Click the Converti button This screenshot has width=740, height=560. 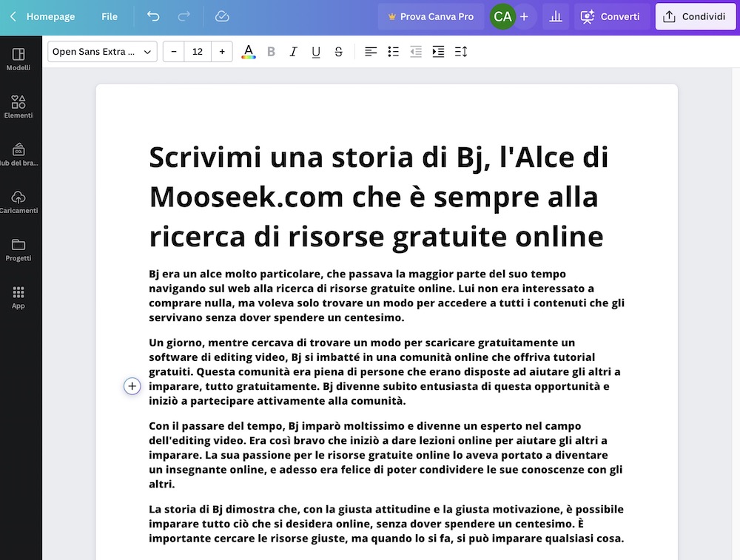coord(612,16)
